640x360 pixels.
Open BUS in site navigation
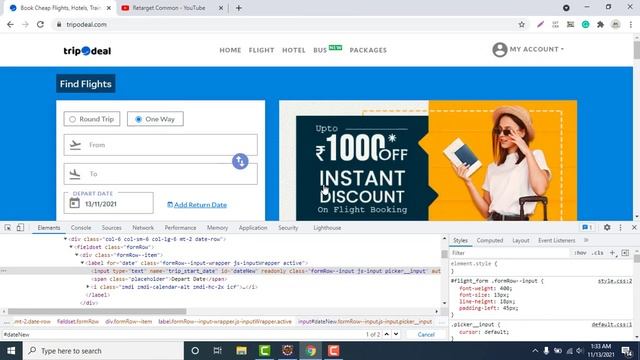(x=320, y=50)
